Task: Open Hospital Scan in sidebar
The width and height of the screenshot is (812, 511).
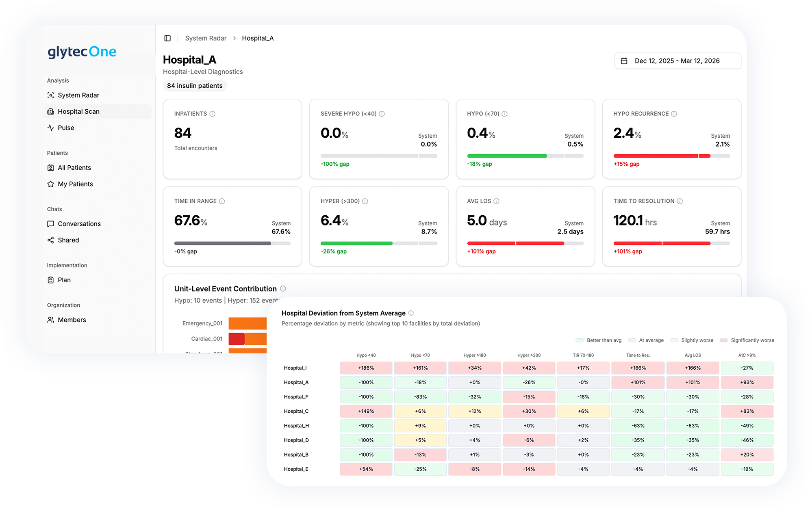Action: [x=78, y=111]
